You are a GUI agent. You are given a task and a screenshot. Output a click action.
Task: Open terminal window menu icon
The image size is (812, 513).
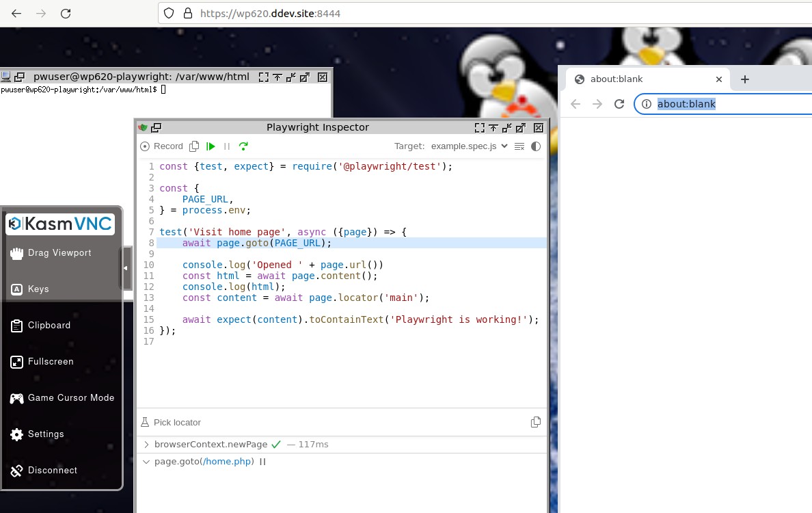[x=19, y=77]
